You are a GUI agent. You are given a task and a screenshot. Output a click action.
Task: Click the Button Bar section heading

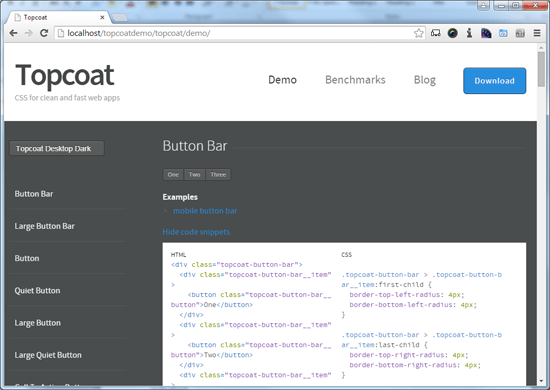195,146
